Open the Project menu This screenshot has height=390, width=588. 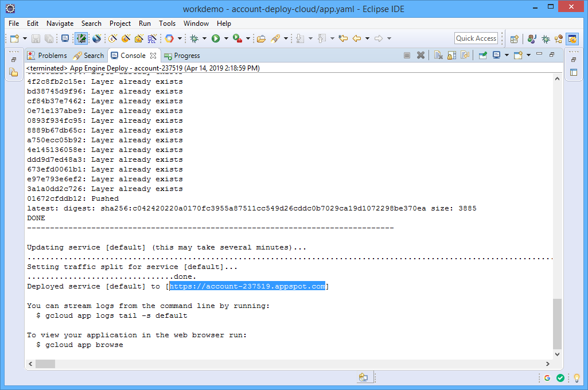(x=120, y=24)
